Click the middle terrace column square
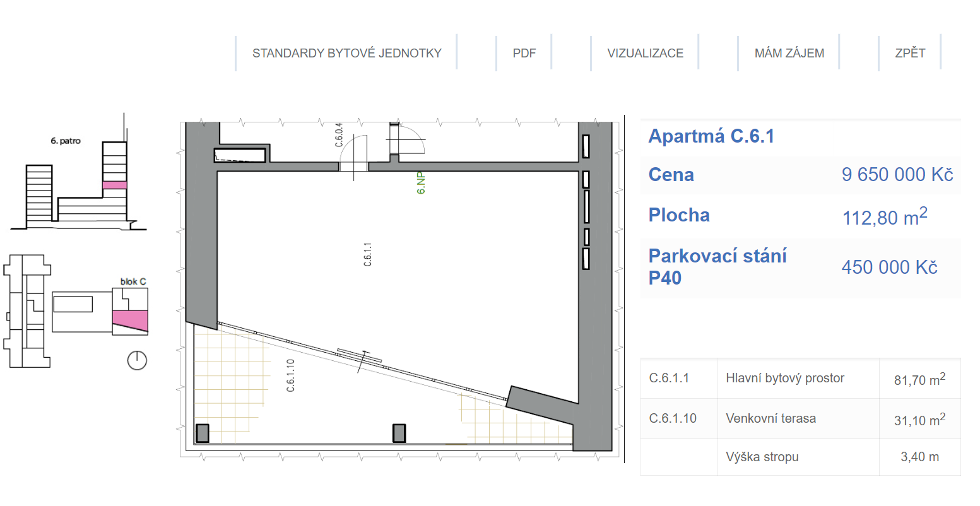The width and height of the screenshot is (980, 506). pos(399,433)
